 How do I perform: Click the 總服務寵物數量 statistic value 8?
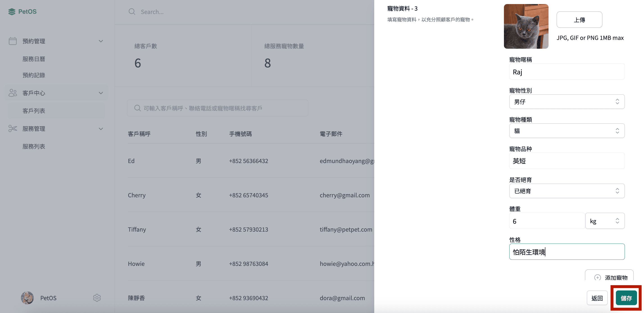[268, 63]
